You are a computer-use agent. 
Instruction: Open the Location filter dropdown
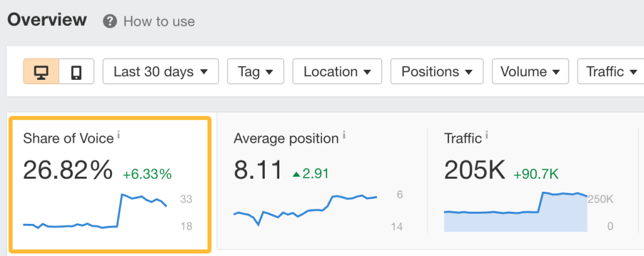point(337,72)
